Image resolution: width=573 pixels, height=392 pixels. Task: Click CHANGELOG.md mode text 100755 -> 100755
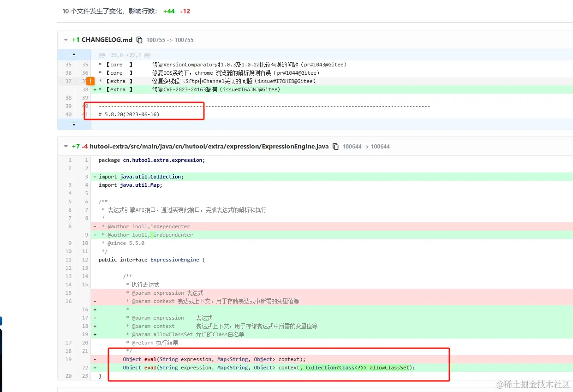point(170,40)
